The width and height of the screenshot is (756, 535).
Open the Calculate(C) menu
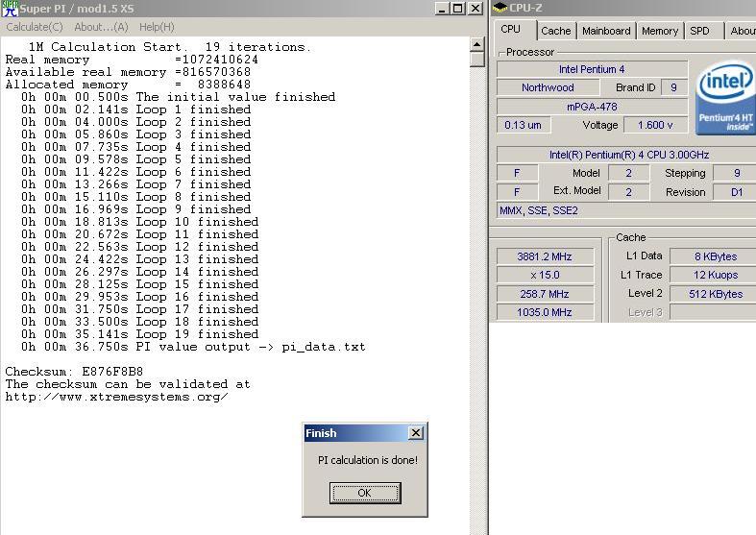pyautogui.click(x=35, y=27)
